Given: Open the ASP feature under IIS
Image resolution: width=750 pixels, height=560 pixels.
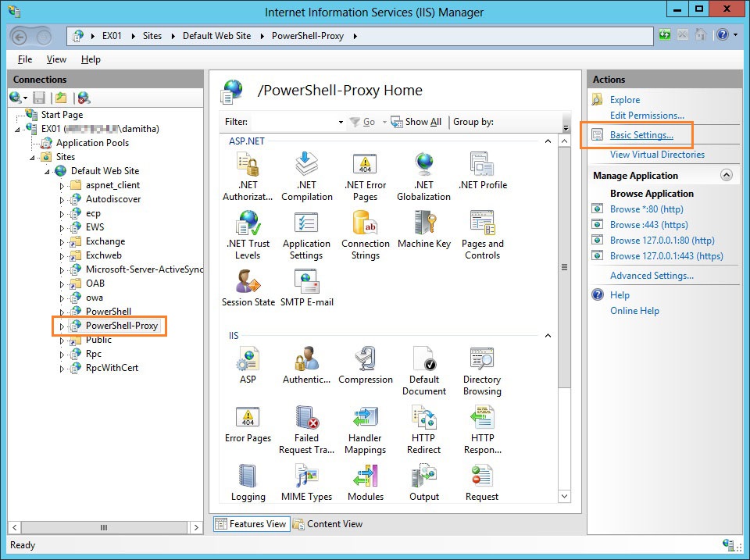Looking at the screenshot, I should coord(248,365).
